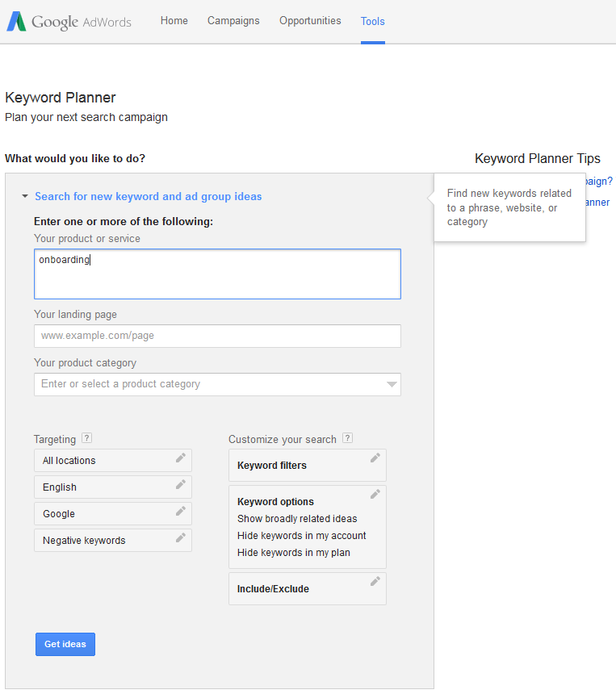This screenshot has height=694, width=616.
Task: Edit Negative keywords pencil icon
Action: tap(181, 537)
